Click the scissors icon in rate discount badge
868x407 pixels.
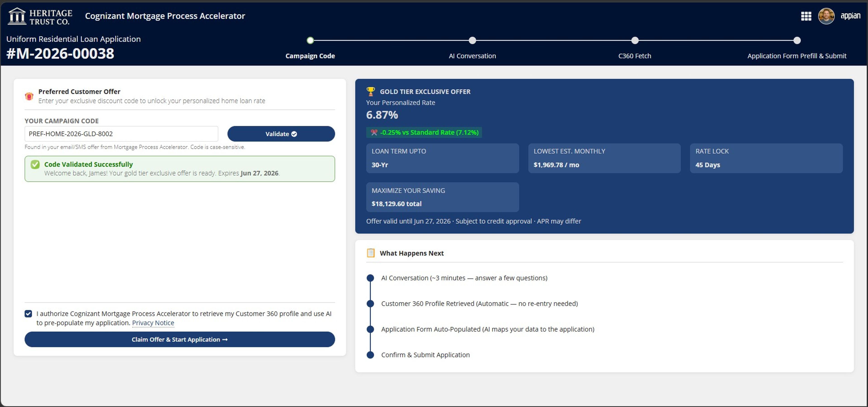coord(374,132)
